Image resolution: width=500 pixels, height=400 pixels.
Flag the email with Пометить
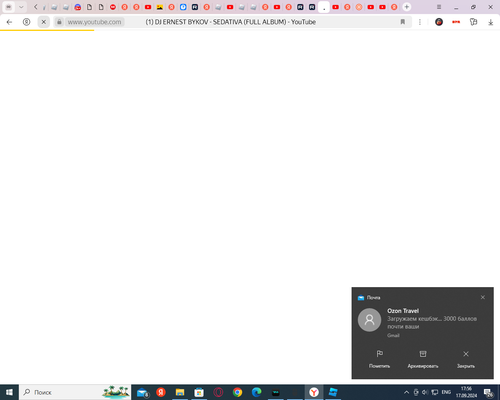(x=379, y=359)
